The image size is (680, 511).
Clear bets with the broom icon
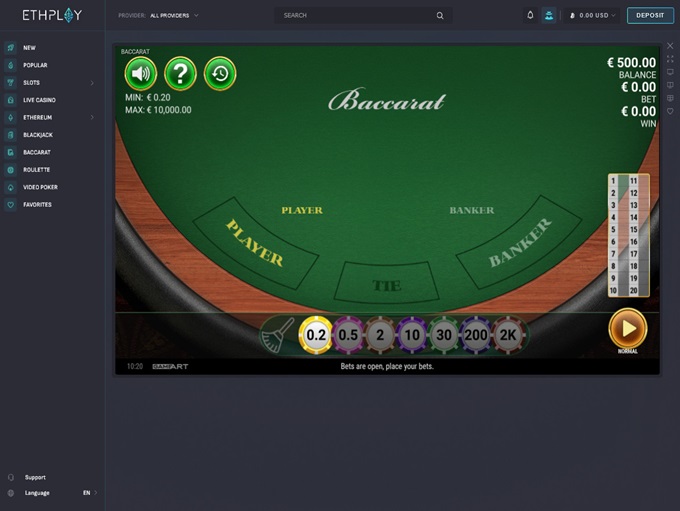tap(278, 335)
